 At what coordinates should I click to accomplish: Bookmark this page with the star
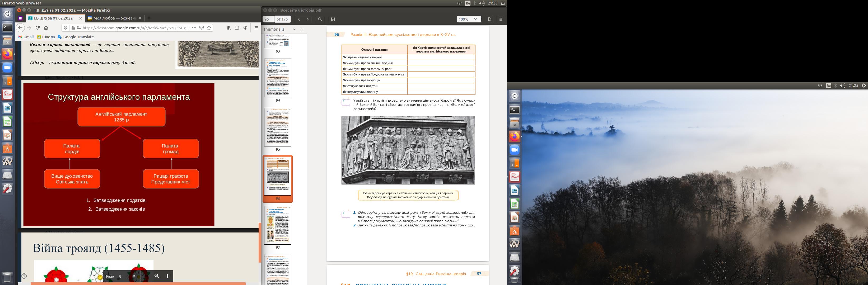click(x=209, y=28)
